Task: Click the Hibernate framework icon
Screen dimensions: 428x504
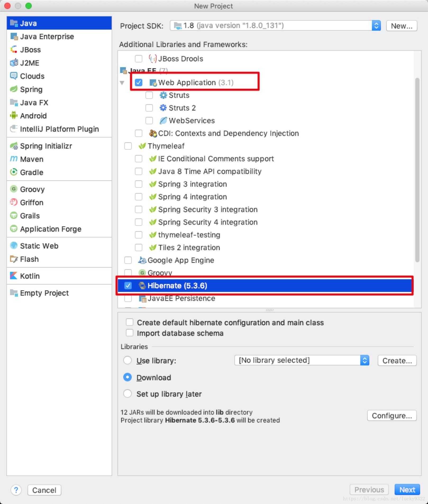Action: point(142,286)
